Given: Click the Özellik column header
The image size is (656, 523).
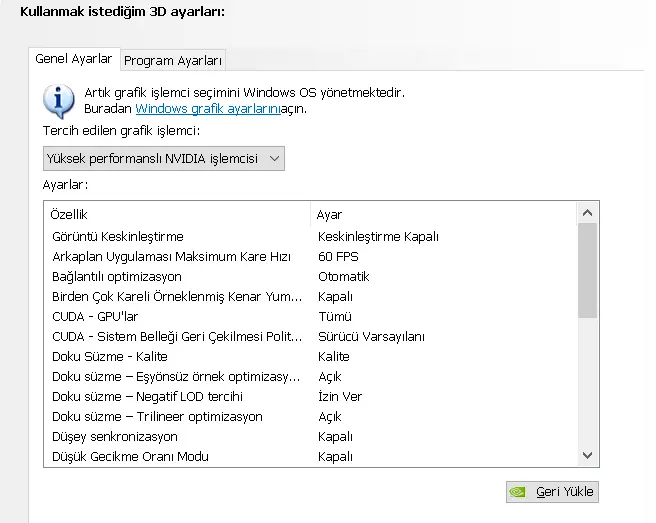Looking at the screenshot, I should (x=177, y=215).
